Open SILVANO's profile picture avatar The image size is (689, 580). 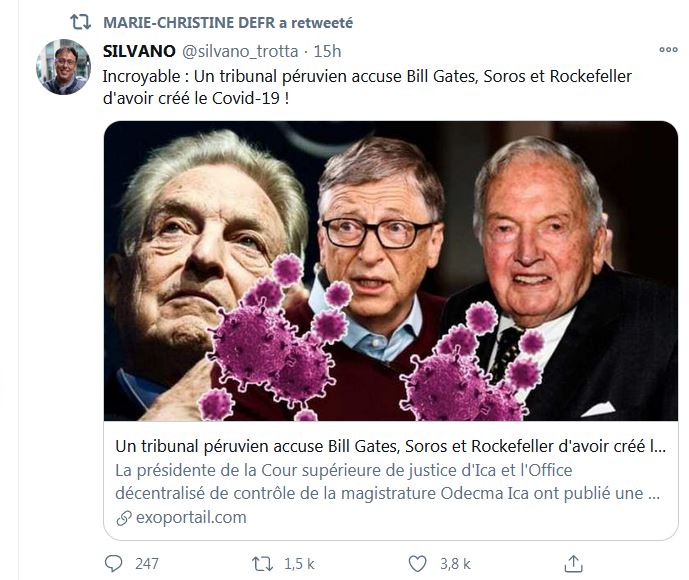pyautogui.click(x=65, y=69)
